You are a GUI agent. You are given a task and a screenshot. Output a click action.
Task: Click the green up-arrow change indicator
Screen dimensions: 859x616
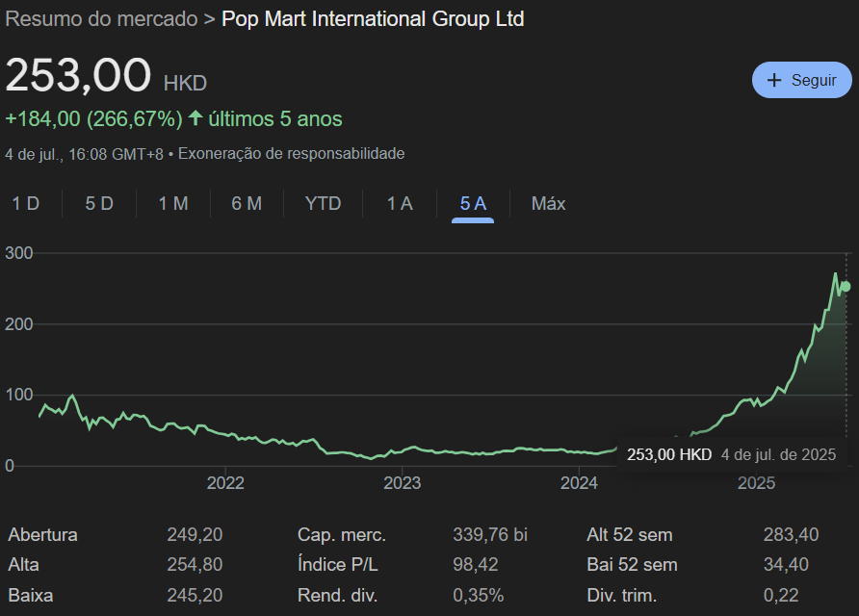pos(195,117)
